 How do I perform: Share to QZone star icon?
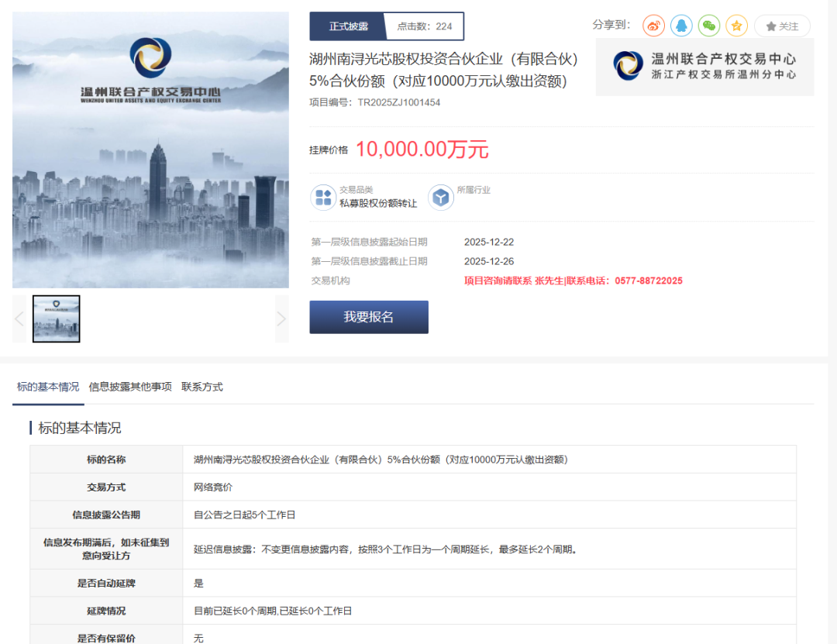[737, 26]
